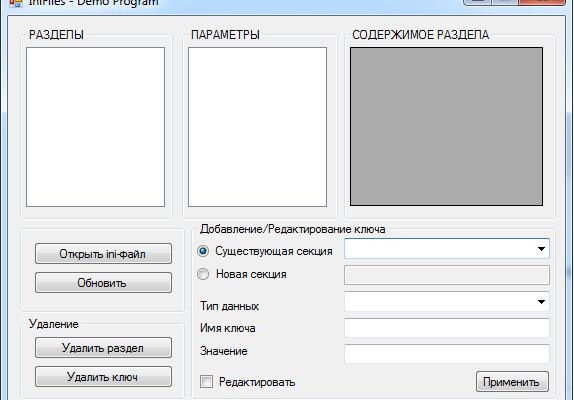This screenshot has height=400, width=574.
Task: Click the application icon in the title bar
Action: [x=16, y=3]
